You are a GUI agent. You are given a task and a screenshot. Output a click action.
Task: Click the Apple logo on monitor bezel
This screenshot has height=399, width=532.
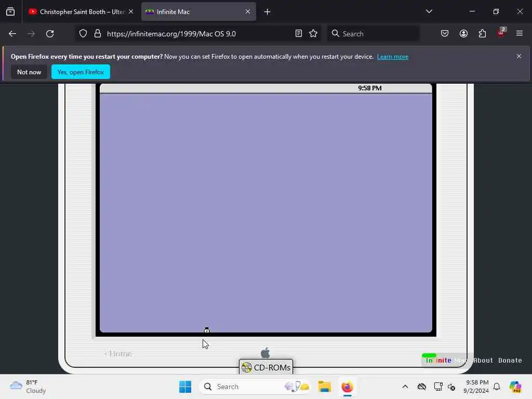[265, 353]
